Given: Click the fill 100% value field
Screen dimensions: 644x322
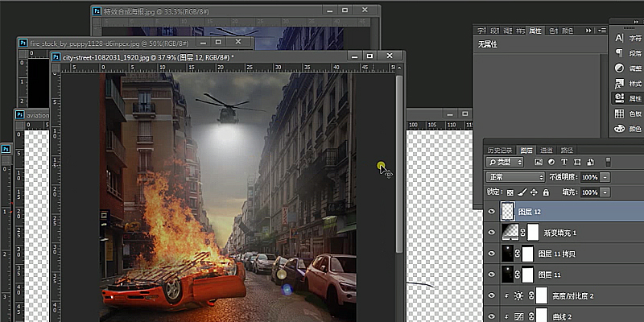Looking at the screenshot, I should click(590, 192).
